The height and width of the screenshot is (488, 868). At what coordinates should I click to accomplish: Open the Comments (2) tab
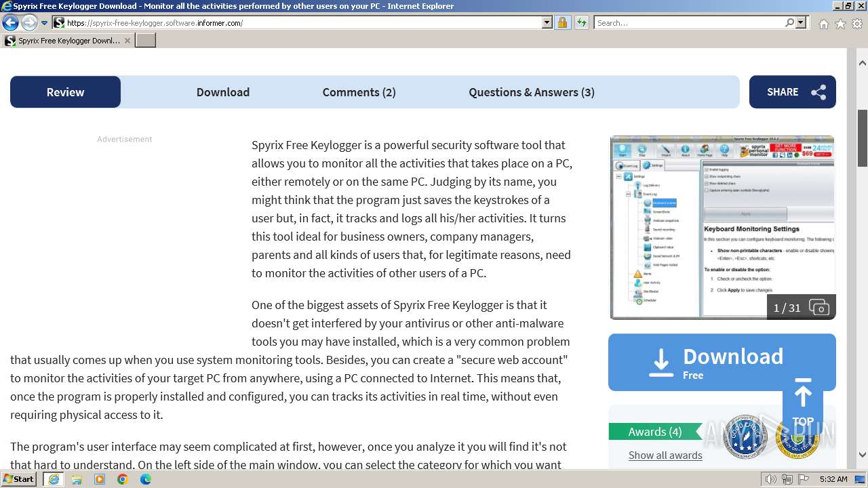pyautogui.click(x=359, y=92)
